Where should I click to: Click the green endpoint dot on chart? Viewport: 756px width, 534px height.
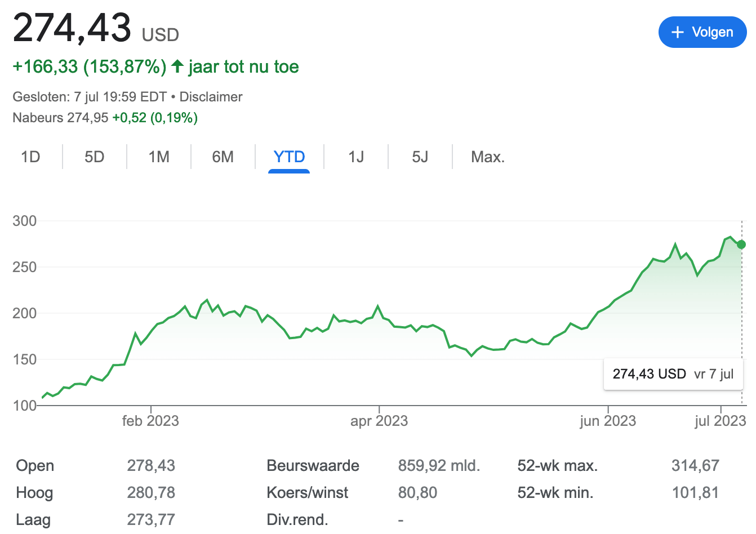[x=741, y=244]
